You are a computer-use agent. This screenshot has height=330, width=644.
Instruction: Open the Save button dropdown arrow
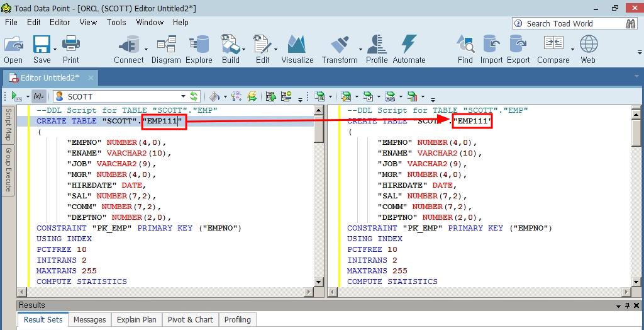tap(55, 48)
